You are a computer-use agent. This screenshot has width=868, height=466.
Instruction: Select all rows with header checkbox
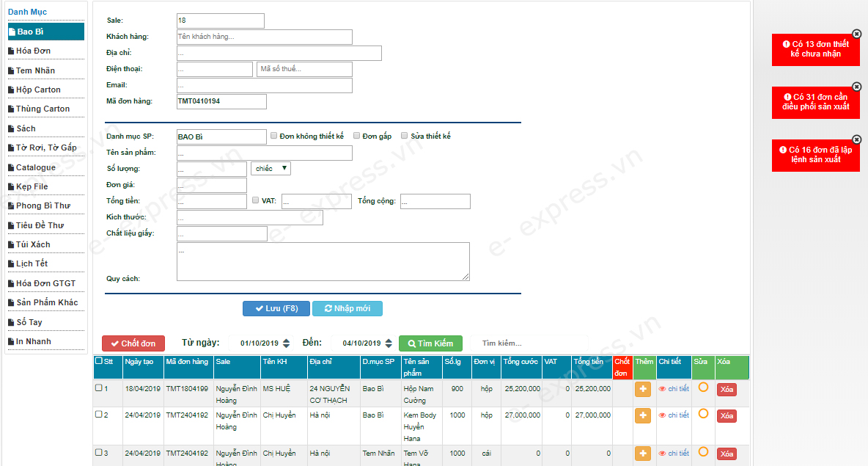pyautogui.click(x=99, y=361)
